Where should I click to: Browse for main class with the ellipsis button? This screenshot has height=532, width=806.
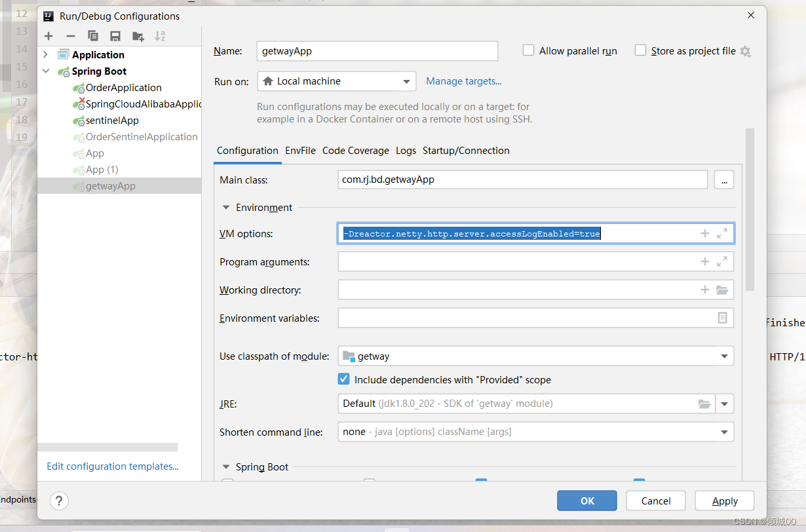tap(723, 180)
